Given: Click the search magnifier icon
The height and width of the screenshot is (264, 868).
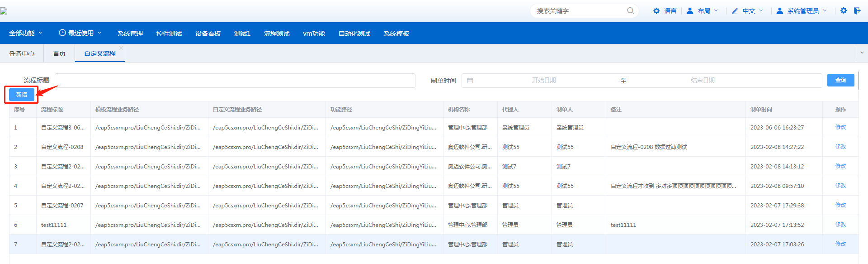Looking at the screenshot, I should 630,11.
